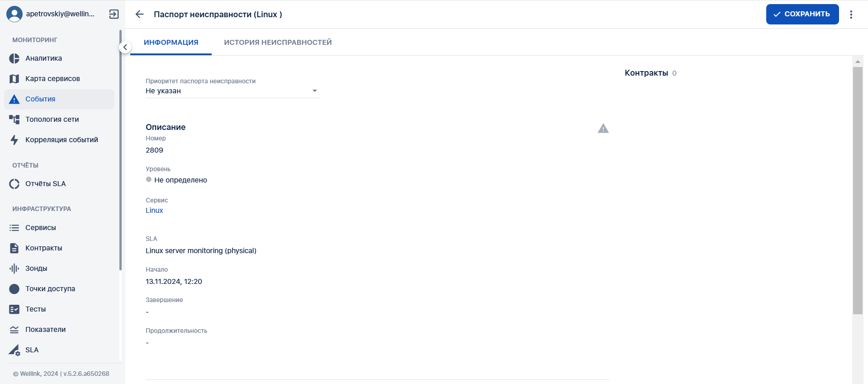Click the SLA settings icon in sidebar
Image resolution: width=868 pixels, height=384 pixels.
pyautogui.click(x=14, y=350)
